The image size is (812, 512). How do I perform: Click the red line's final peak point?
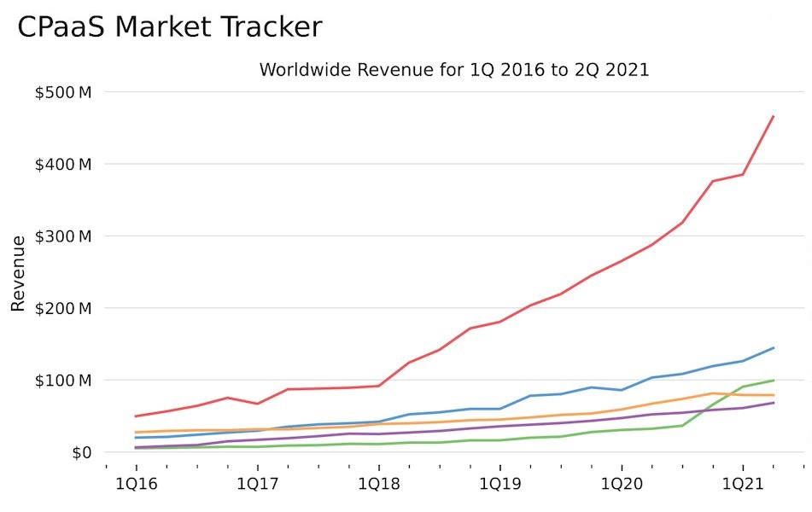[773, 116]
